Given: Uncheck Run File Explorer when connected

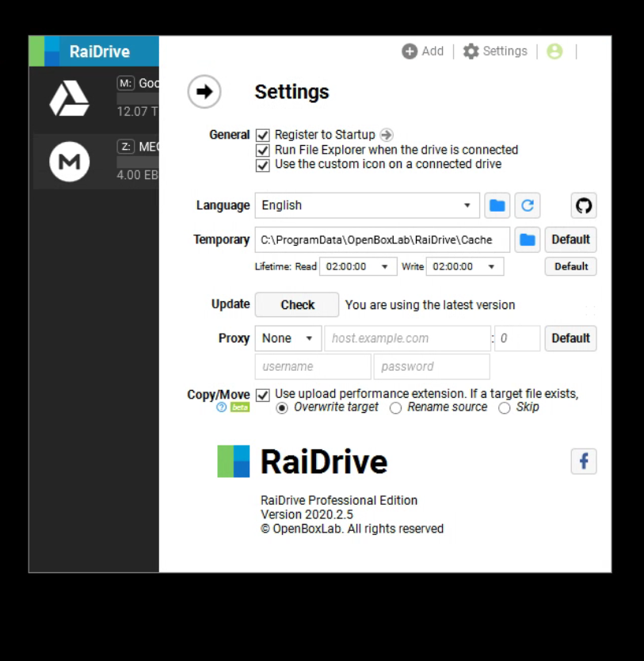Looking at the screenshot, I should 263,151.
